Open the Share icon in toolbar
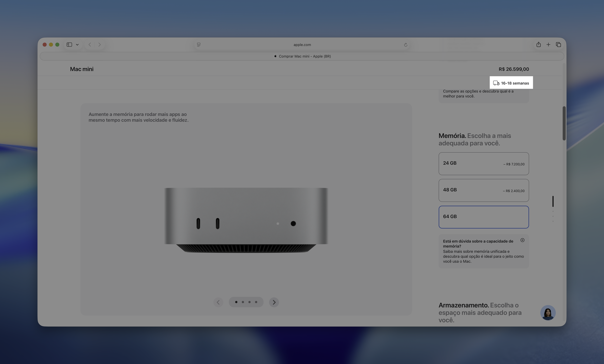The image size is (604, 364). pos(539,45)
